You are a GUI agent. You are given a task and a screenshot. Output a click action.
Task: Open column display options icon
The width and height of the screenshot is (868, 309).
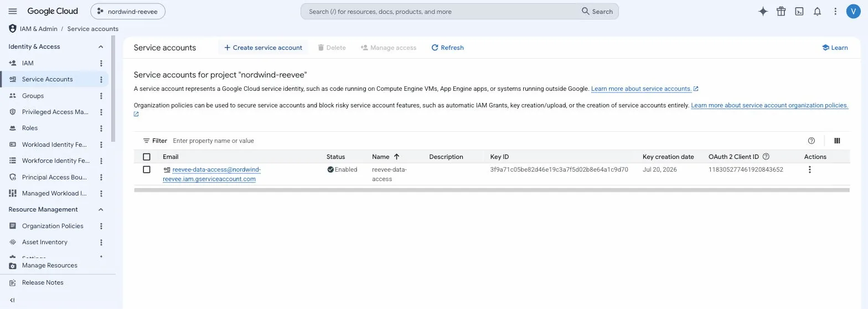click(x=837, y=141)
